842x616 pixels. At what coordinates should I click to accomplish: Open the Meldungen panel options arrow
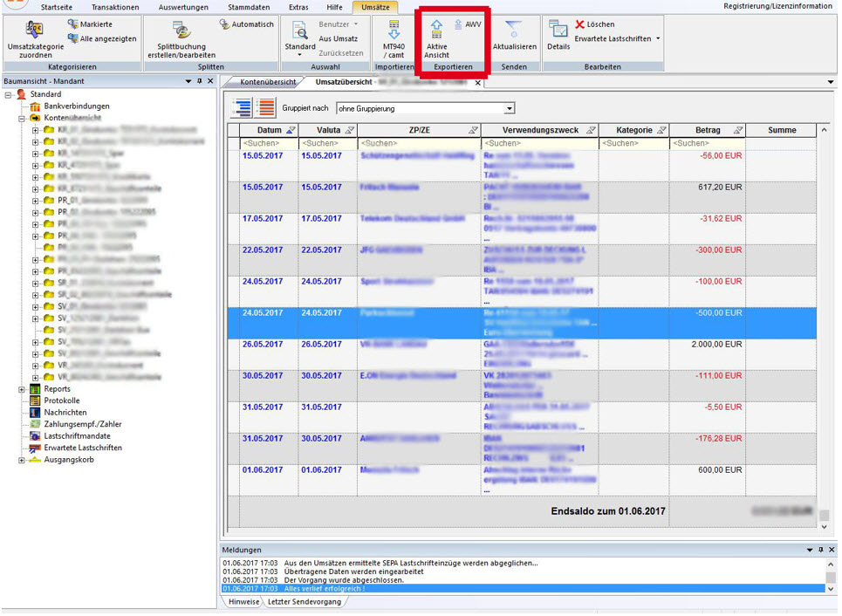(810, 550)
